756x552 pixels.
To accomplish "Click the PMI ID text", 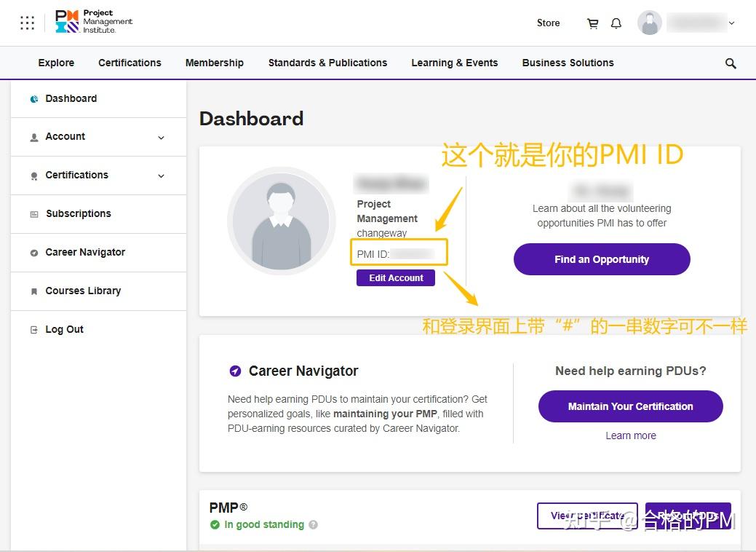I will click(373, 254).
